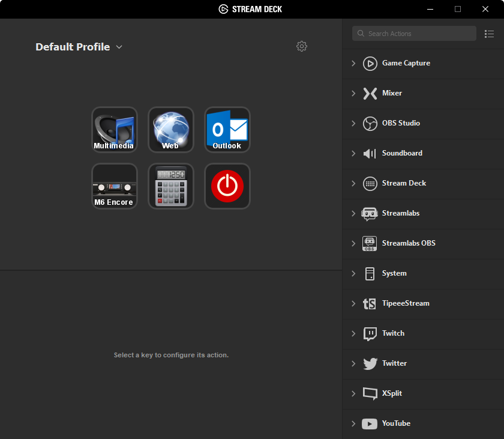The image size is (504, 439).
Task: Click the Multimedia key icon
Action: point(115,130)
